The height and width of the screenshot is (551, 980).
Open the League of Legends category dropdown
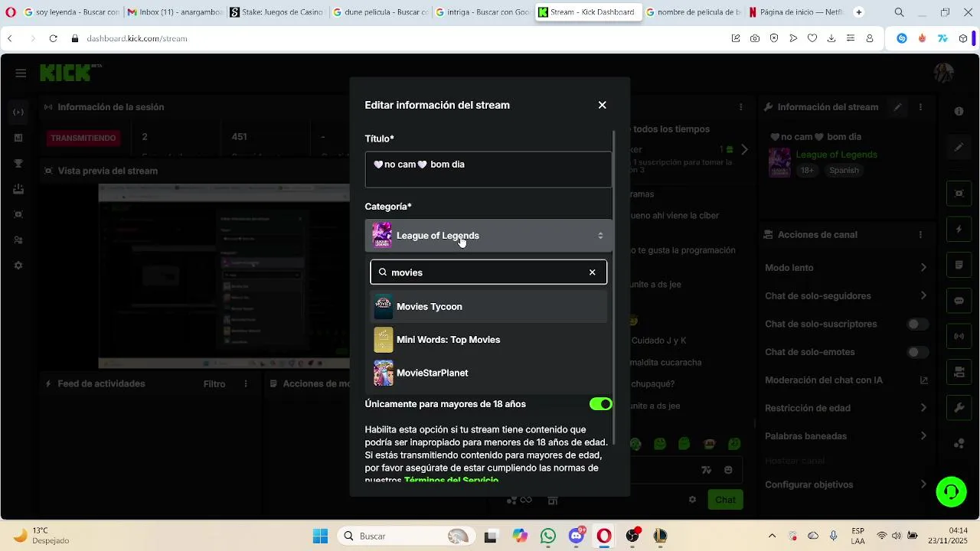[488, 236]
